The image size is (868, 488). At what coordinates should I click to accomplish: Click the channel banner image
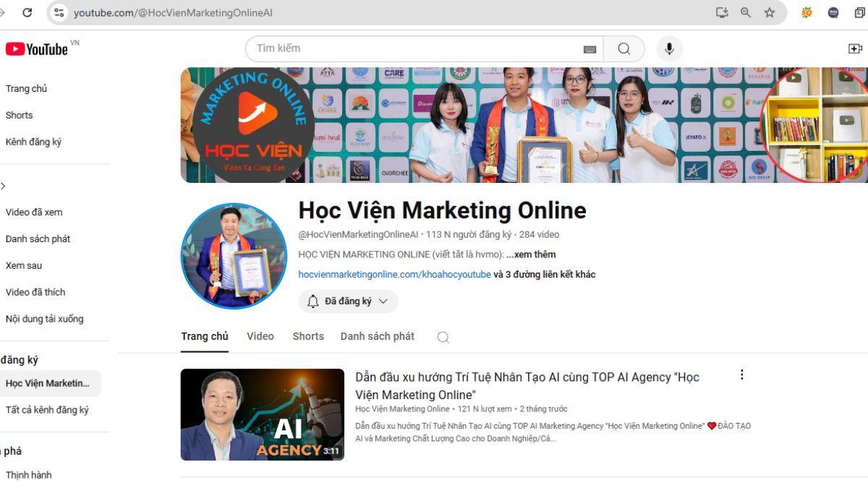[x=524, y=125]
